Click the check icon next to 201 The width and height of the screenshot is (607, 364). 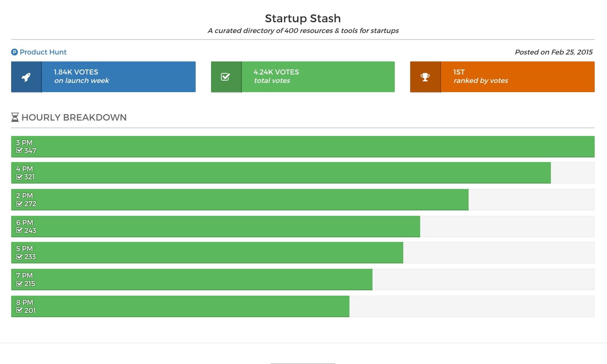tap(19, 310)
